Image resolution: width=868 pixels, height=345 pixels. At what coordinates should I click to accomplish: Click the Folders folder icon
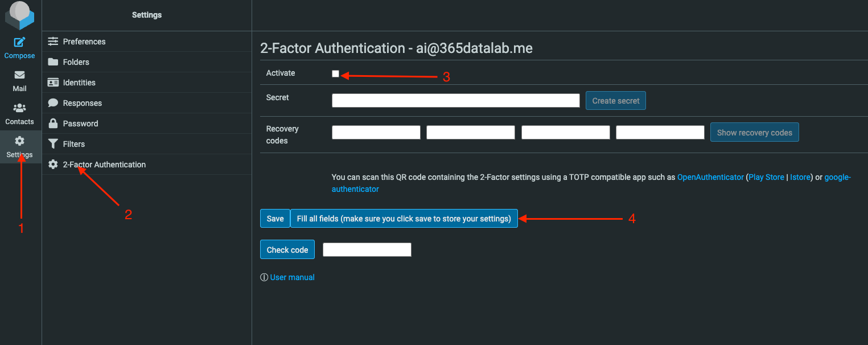53,62
